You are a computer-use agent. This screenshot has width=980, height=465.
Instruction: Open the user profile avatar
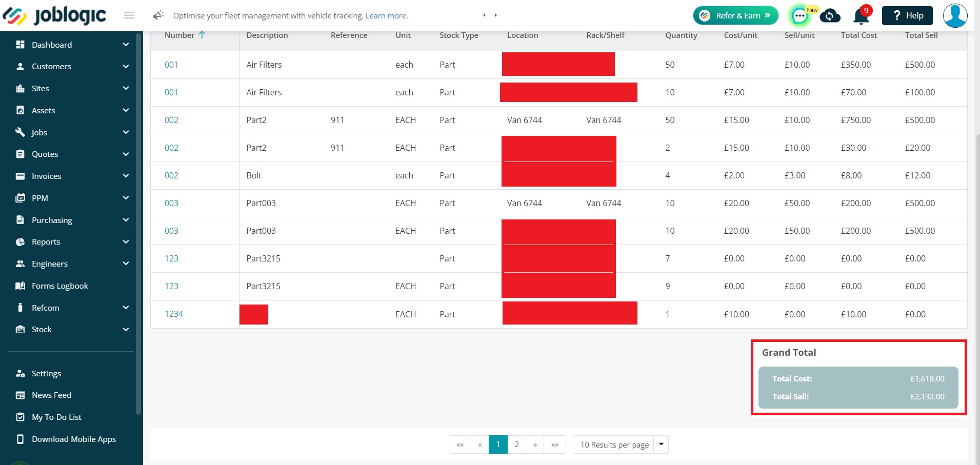point(955,15)
